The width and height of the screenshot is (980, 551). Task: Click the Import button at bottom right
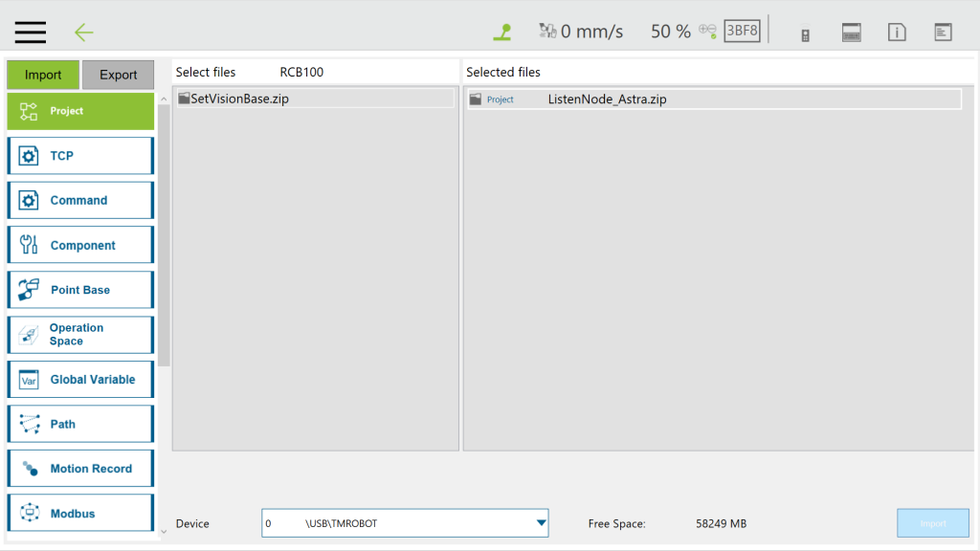(932, 523)
